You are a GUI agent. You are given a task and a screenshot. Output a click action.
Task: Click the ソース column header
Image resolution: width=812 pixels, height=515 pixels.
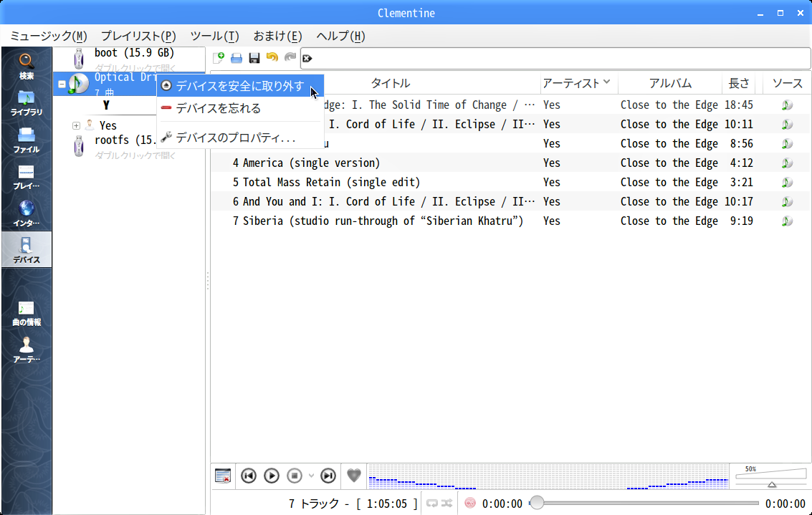tap(787, 83)
